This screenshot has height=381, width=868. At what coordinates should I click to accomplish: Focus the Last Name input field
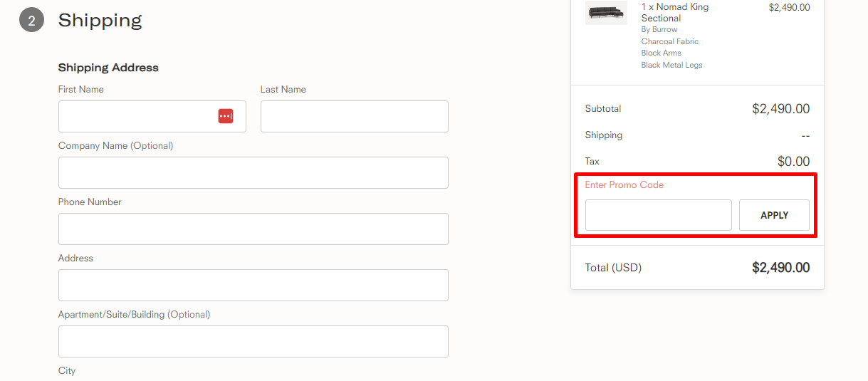pyautogui.click(x=355, y=116)
